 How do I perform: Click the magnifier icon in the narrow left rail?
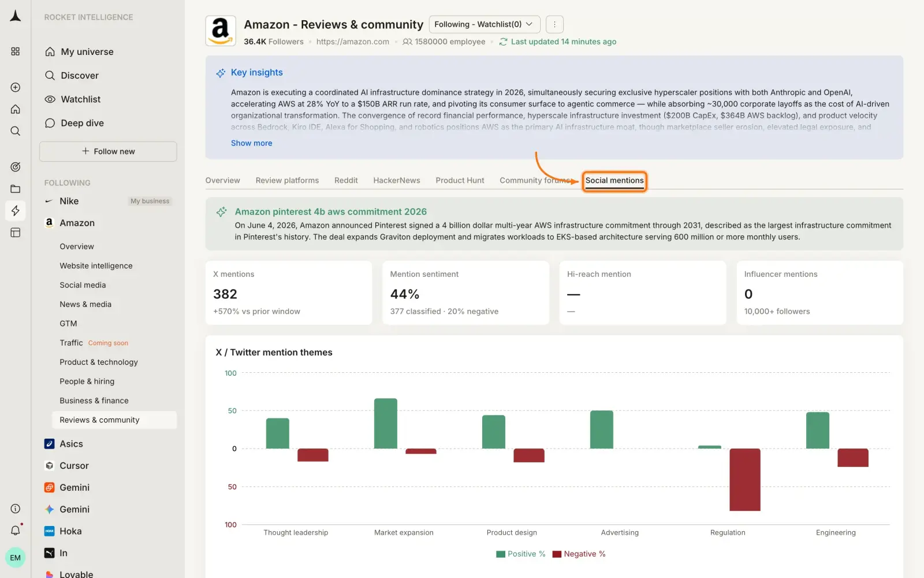click(16, 131)
